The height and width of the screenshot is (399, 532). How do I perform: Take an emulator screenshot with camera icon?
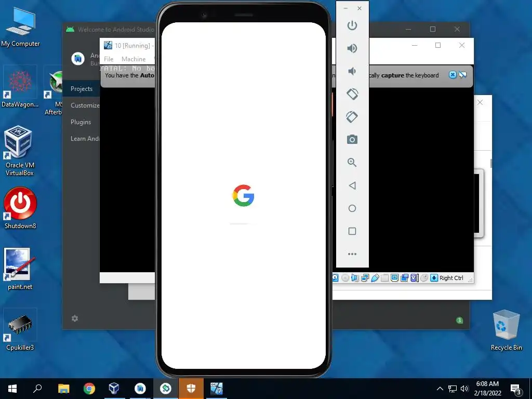[352, 139]
